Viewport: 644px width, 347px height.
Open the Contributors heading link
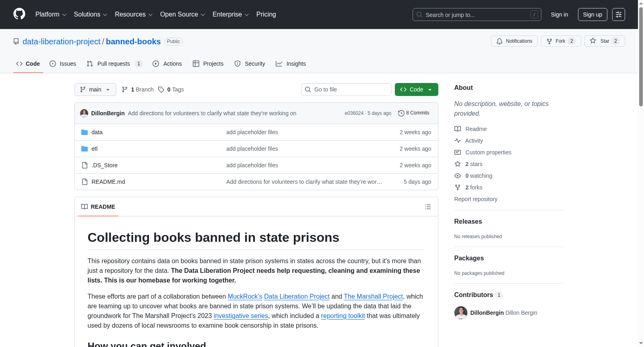478,295
